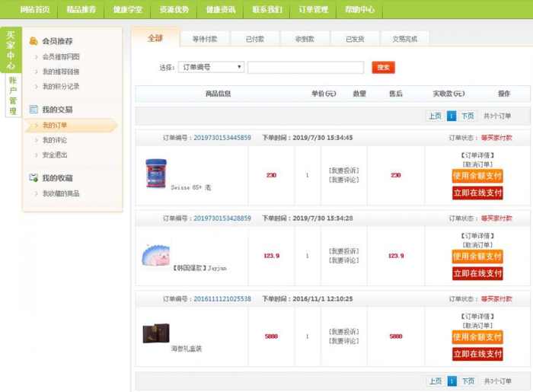
Task: Open the 海参礼盒装 product image
Action: [x=156, y=333]
